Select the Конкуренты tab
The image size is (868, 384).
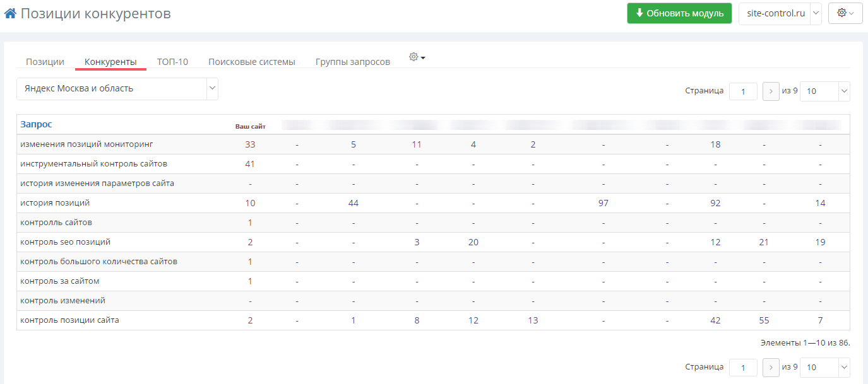click(x=110, y=62)
